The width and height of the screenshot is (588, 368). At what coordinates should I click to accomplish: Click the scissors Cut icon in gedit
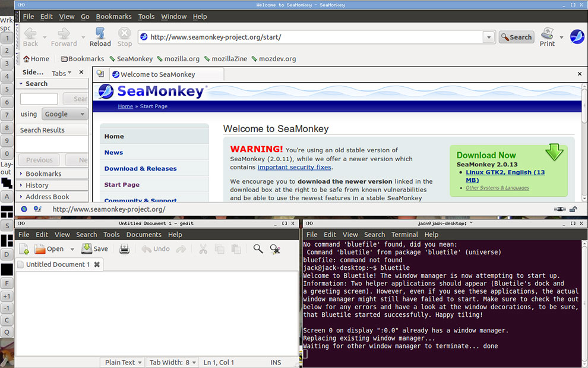pyautogui.click(x=203, y=249)
